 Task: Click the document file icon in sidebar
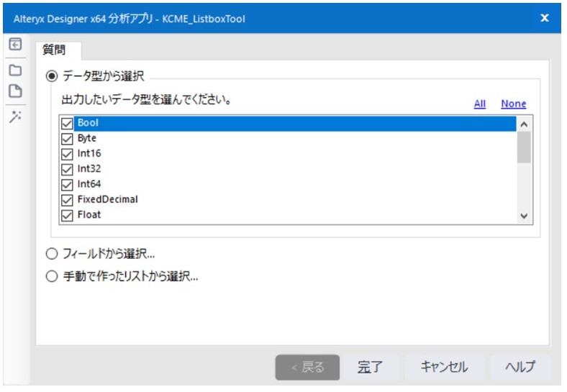pyautogui.click(x=14, y=91)
